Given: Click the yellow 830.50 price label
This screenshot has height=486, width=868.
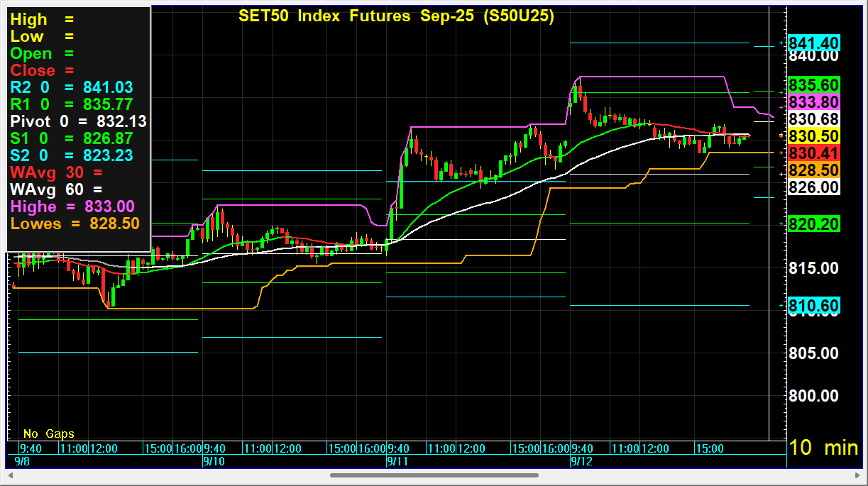Looking at the screenshot, I should [814, 136].
